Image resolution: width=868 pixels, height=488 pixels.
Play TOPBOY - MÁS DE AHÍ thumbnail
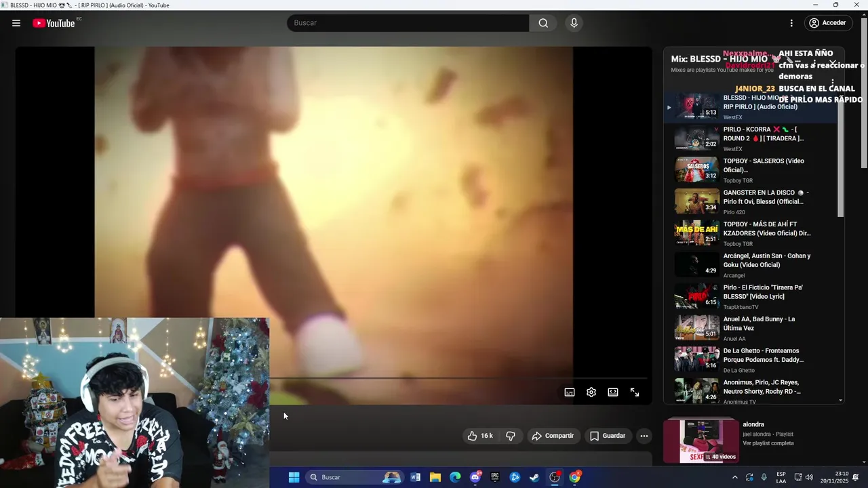coord(696,233)
